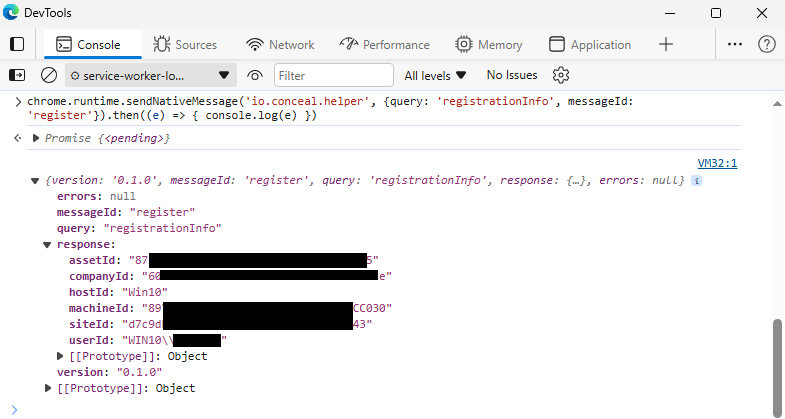
Task: Collapse the response property node
Action: [47, 245]
